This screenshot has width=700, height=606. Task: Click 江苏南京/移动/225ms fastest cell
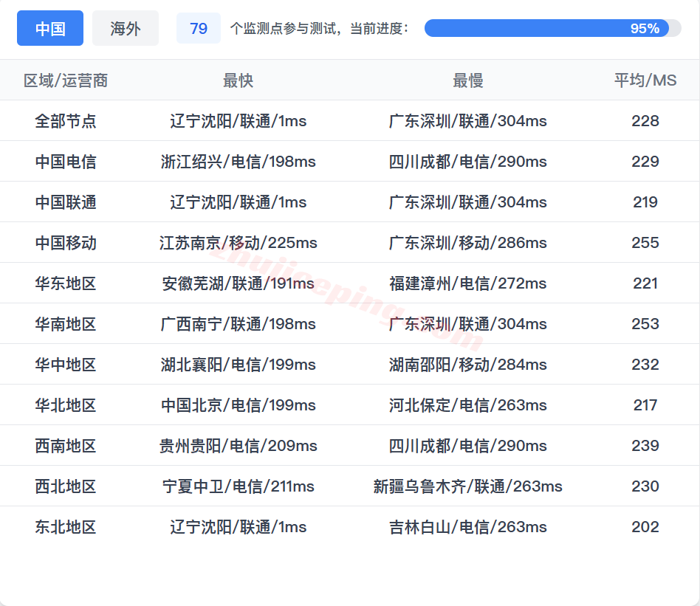click(238, 243)
